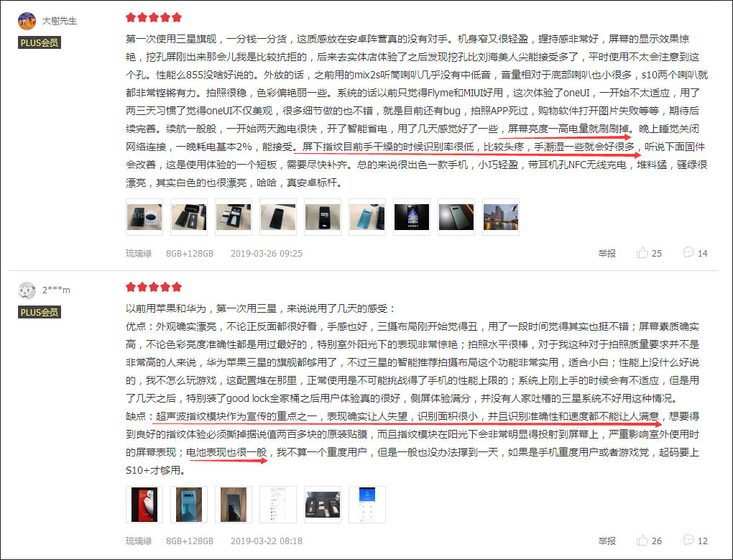Viewport: 733px width, 560px height.
Task: Click the five-star rating on second review
Action: tap(153, 287)
